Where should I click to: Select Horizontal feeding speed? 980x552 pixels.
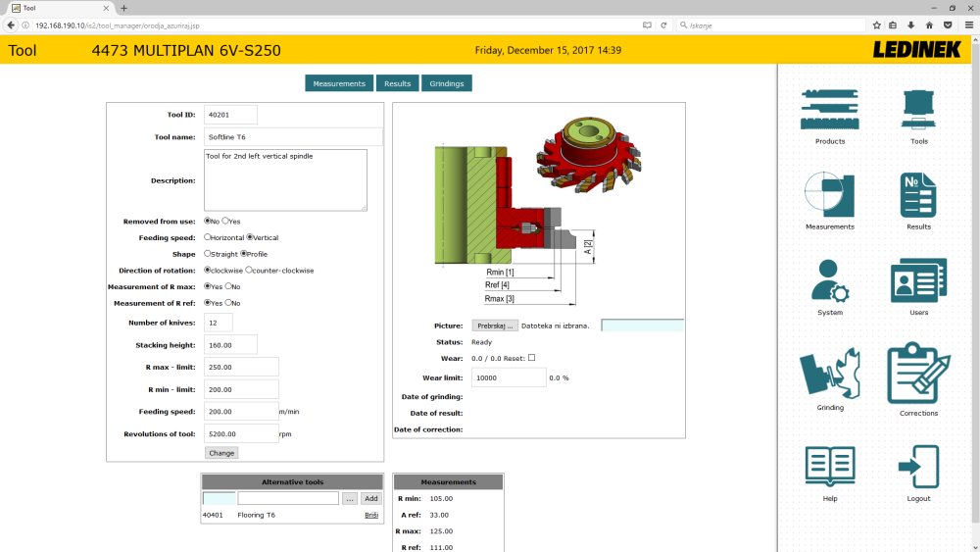click(x=208, y=237)
